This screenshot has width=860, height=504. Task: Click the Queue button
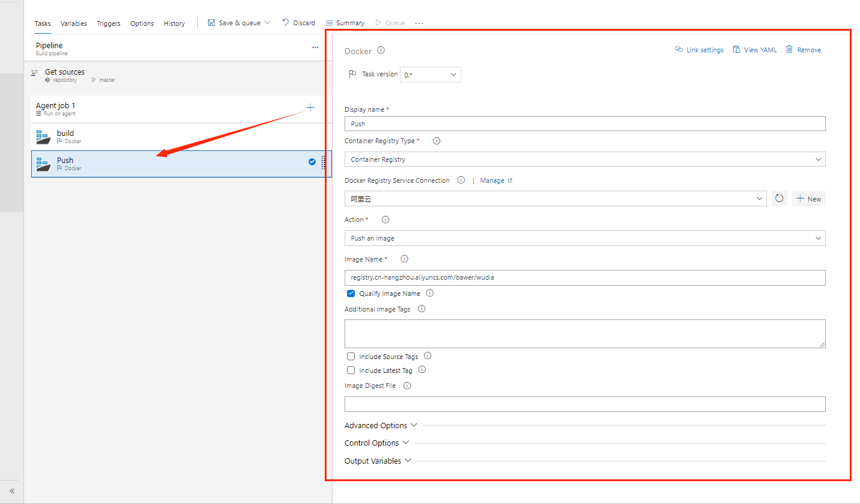coord(390,23)
